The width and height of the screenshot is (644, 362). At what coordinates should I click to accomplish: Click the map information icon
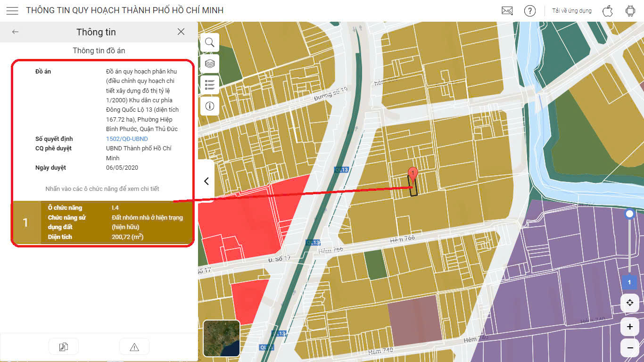(210, 106)
